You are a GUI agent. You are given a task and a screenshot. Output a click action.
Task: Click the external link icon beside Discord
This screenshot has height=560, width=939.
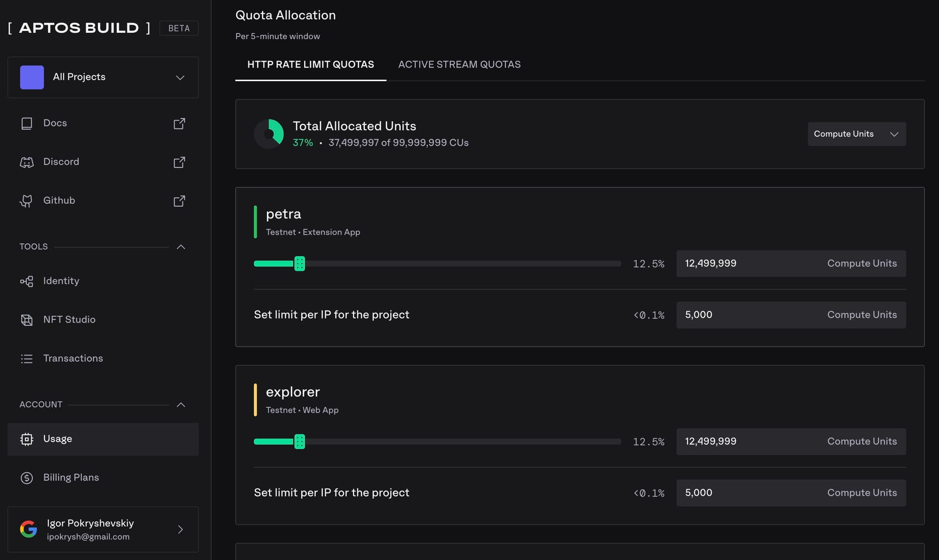point(179,162)
